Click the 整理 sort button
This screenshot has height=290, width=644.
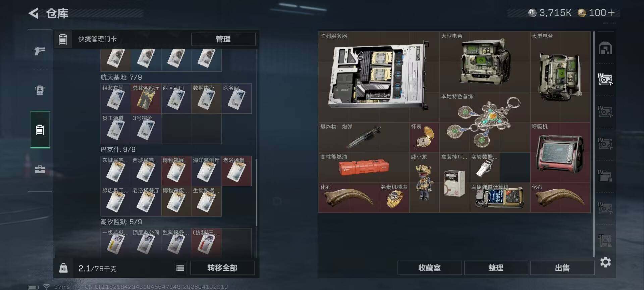[496, 268]
